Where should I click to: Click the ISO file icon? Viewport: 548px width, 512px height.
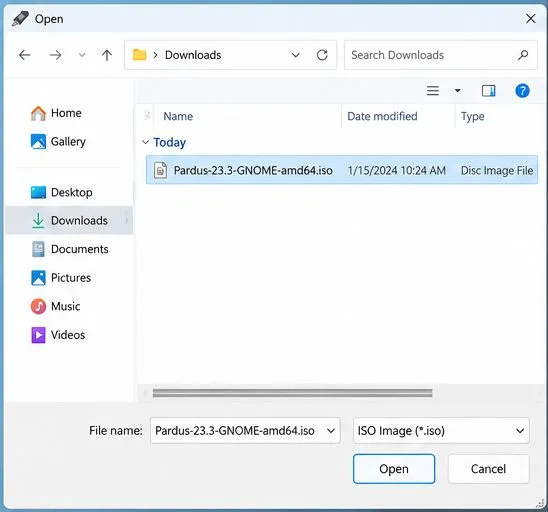click(x=160, y=170)
